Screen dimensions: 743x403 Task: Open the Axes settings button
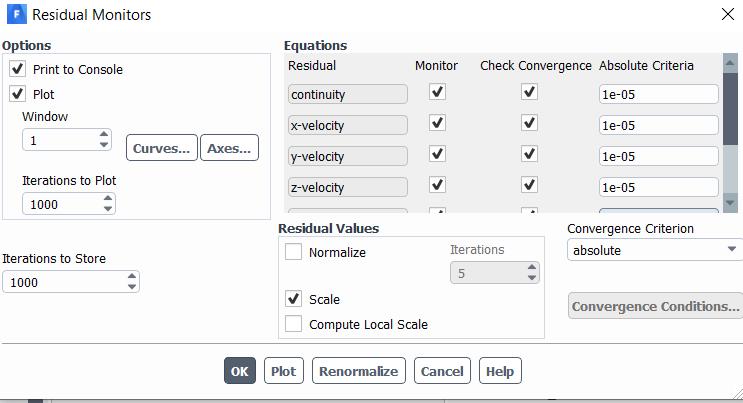tap(229, 148)
